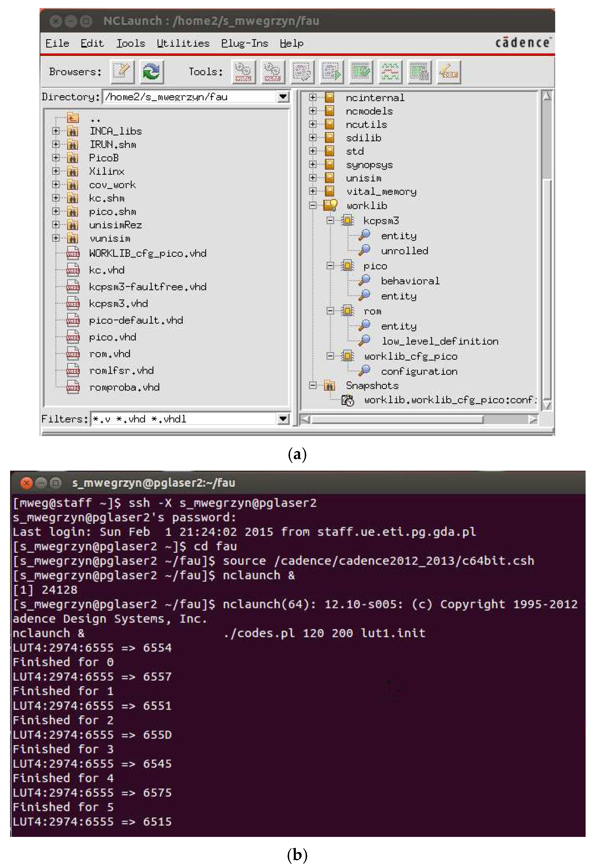The image size is (595, 868).
Task: Expand the INCA_libs folder
Action: click(x=56, y=131)
